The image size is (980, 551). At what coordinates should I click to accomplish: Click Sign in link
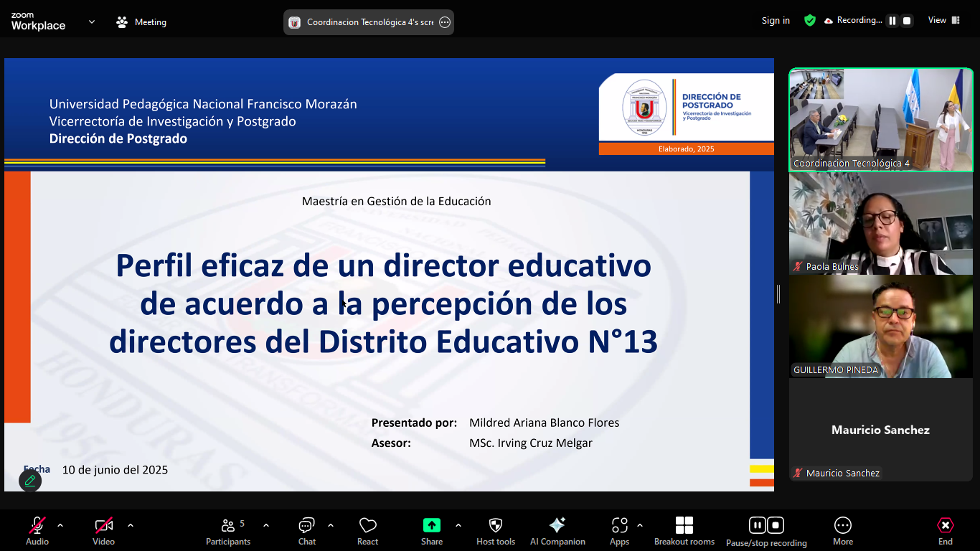click(776, 20)
